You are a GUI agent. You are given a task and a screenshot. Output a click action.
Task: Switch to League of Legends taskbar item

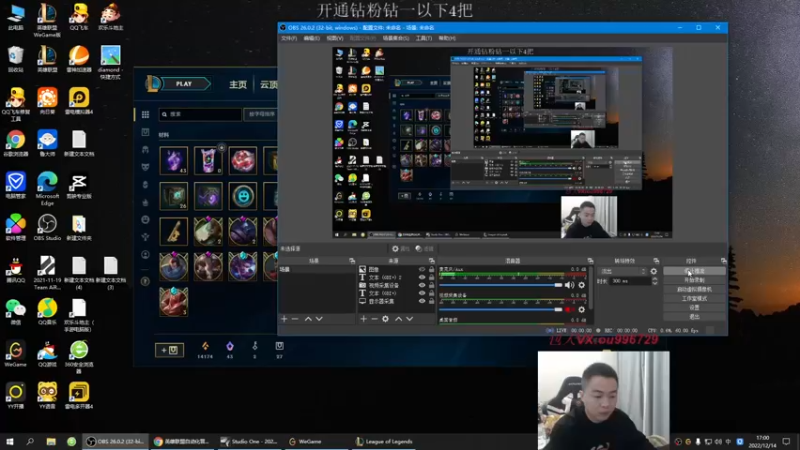pyautogui.click(x=384, y=441)
